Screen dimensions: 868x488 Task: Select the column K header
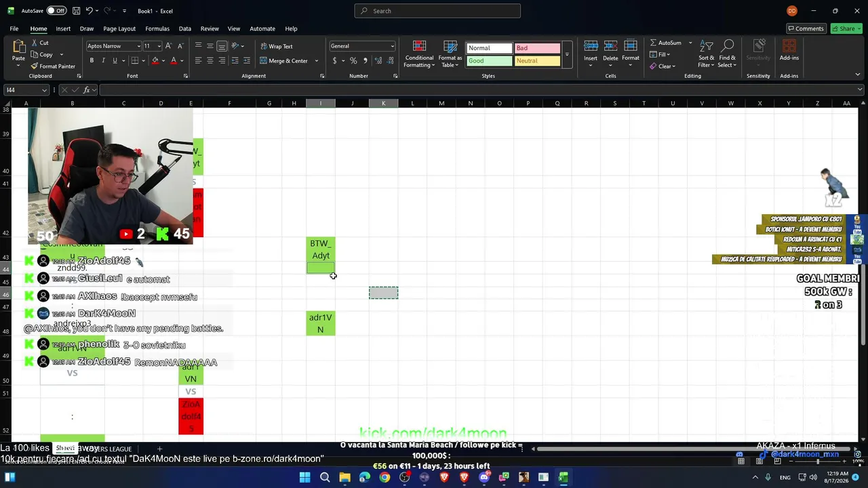(383, 103)
